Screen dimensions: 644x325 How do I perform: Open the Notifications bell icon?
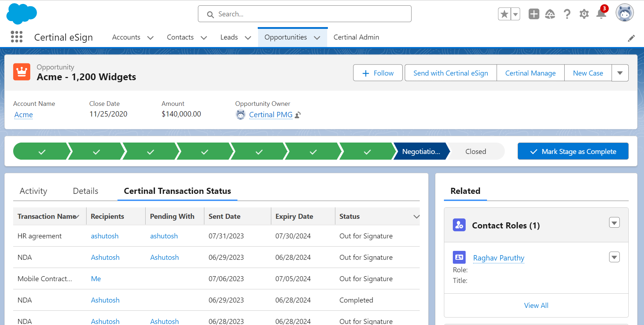(601, 14)
